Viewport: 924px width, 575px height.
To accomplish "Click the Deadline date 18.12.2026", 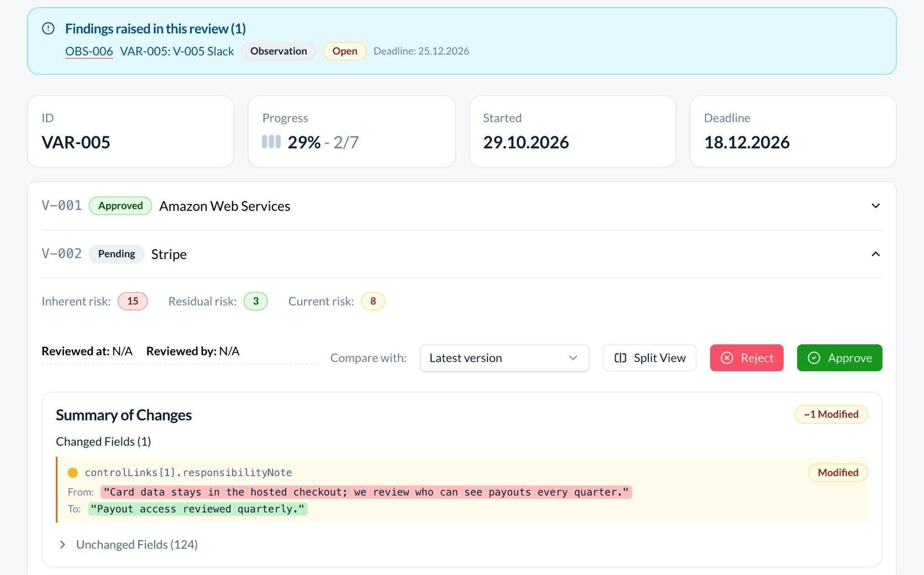I will point(747,143).
